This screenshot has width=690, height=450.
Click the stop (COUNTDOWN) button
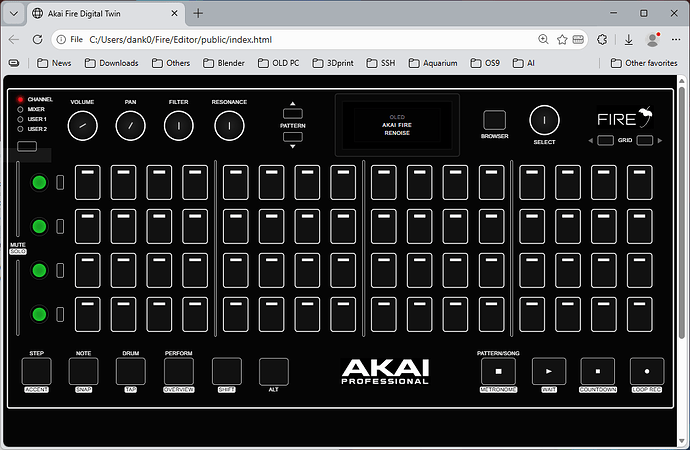tap(598, 371)
